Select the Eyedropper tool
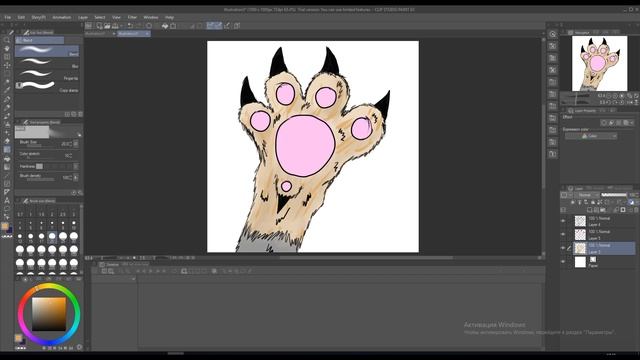Image resolution: width=640 pixels, height=360 pixels. point(7,91)
